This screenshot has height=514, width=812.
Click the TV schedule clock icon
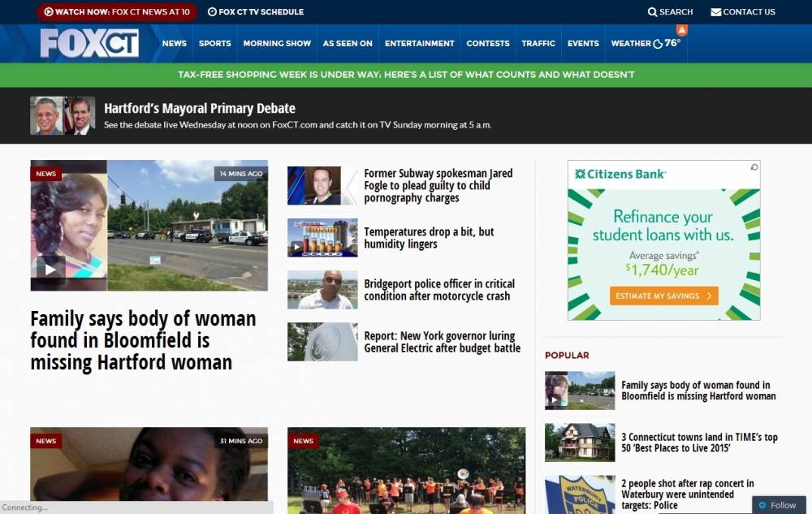coord(212,12)
